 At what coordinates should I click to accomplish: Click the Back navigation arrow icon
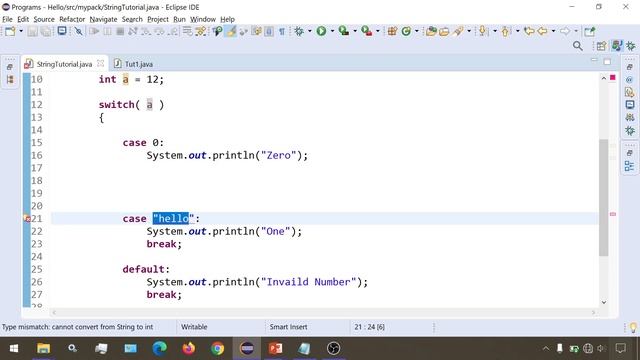[x=542, y=31]
